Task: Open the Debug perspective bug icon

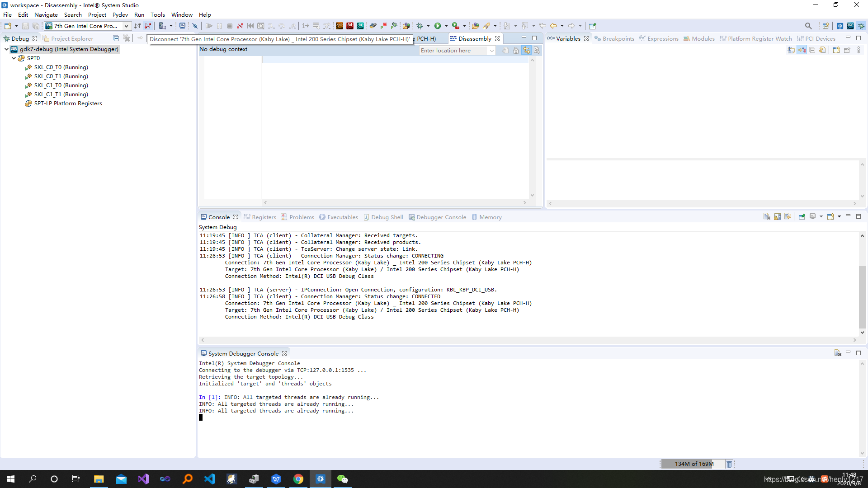Action: (x=861, y=26)
